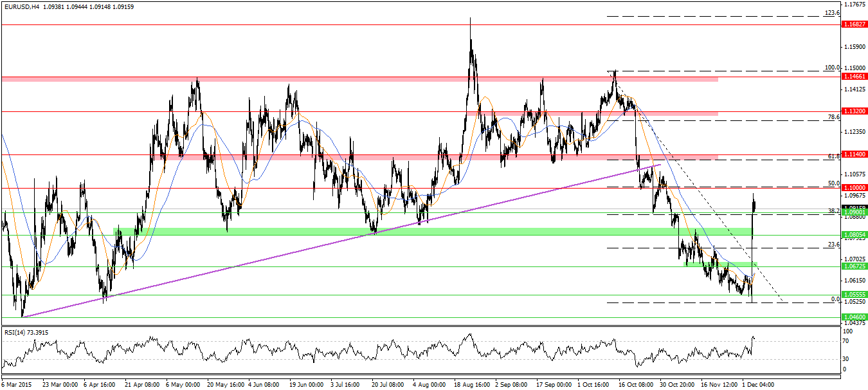The width and height of the screenshot is (868, 390).
Task: Select the 1.06725 support price tag
Action: (854, 266)
